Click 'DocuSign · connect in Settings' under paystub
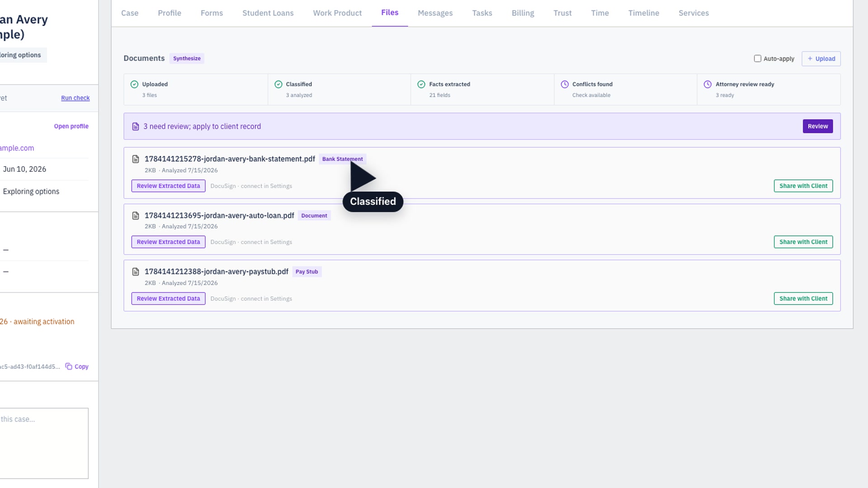The image size is (868, 488). 251,299
